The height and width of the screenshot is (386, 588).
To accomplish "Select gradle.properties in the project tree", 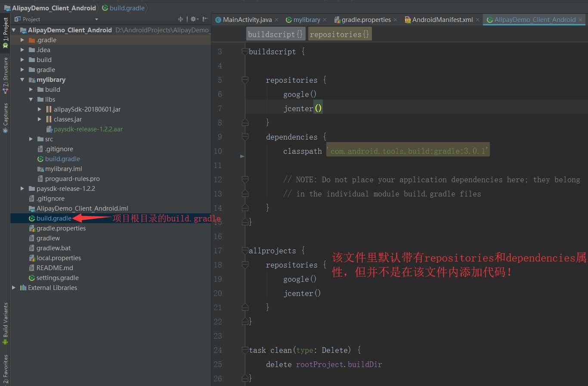I will pyautogui.click(x=61, y=228).
